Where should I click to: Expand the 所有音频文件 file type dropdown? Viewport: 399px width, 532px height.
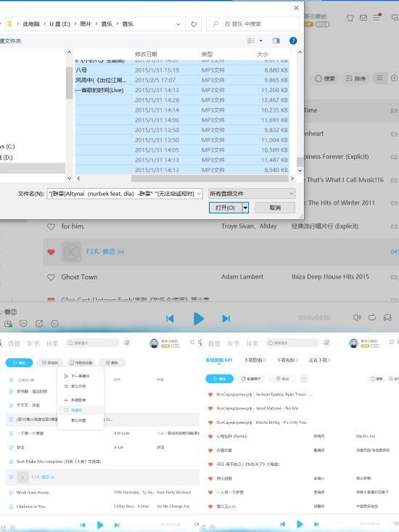click(x=252, y=193)
